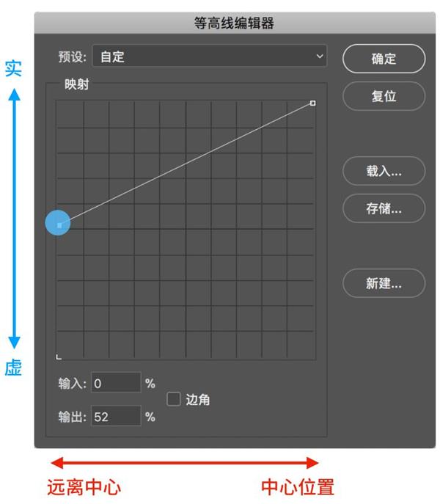Select the top-right curve endpoint handle
This screenshot has width=440, height=504.
(312, 103)
